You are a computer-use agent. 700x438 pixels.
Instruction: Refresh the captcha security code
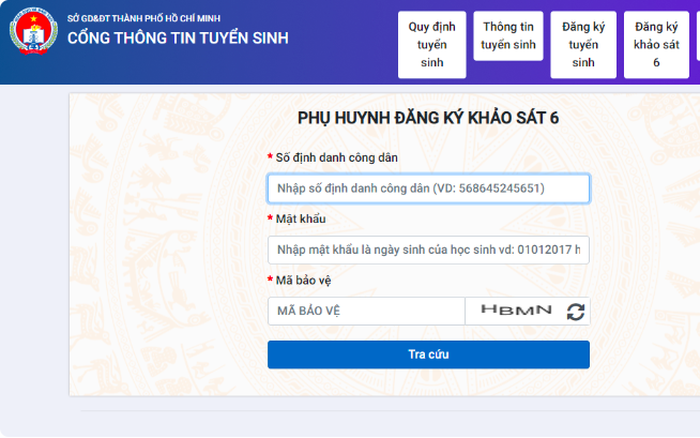(x=575, y=312)
